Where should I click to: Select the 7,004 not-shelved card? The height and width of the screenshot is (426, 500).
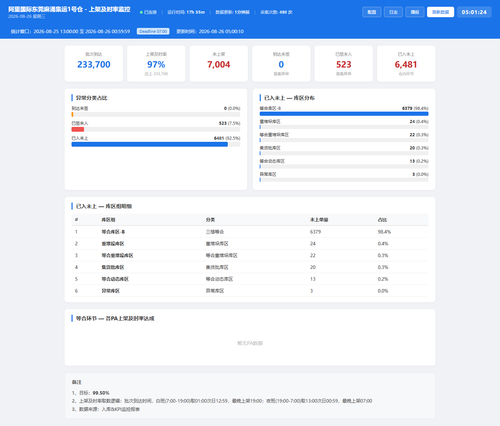(219, 64)
